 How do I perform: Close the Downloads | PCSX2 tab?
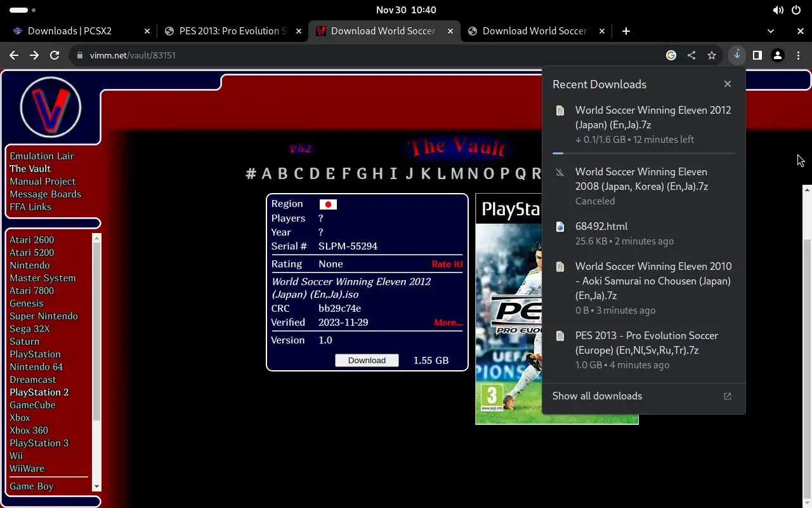click(147, 31)
